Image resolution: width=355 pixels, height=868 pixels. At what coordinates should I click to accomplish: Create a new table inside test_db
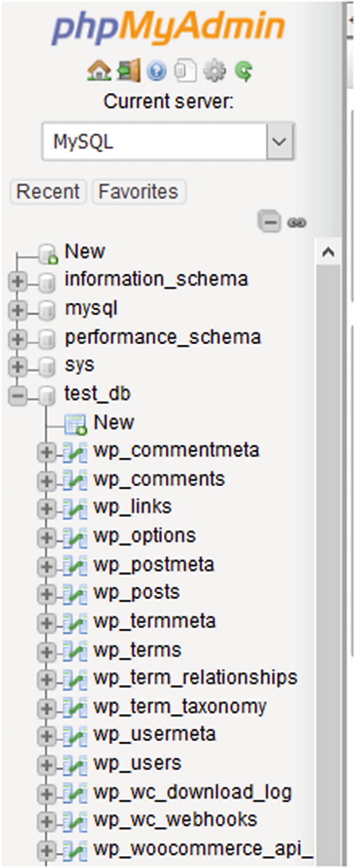click(114, 422)
